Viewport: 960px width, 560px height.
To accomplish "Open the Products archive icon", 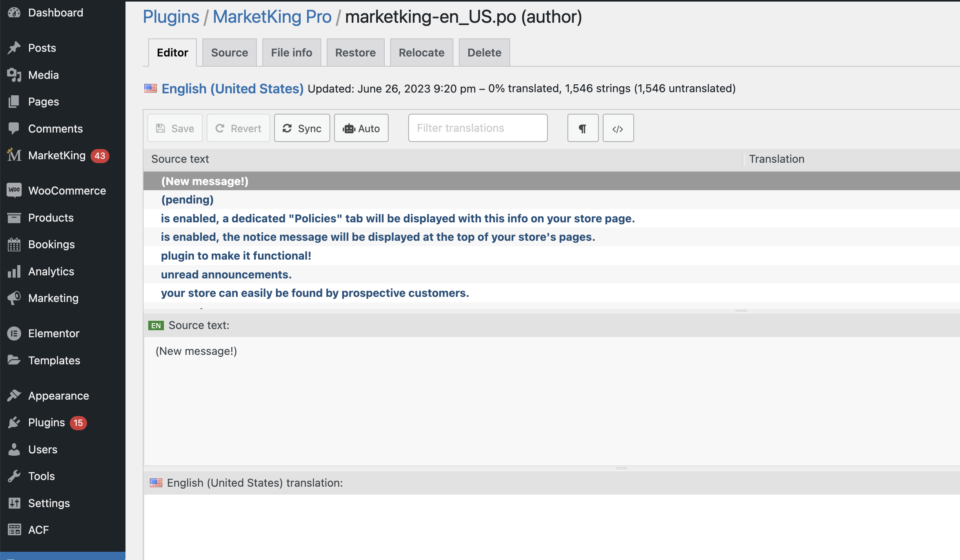I will point(14,218).
